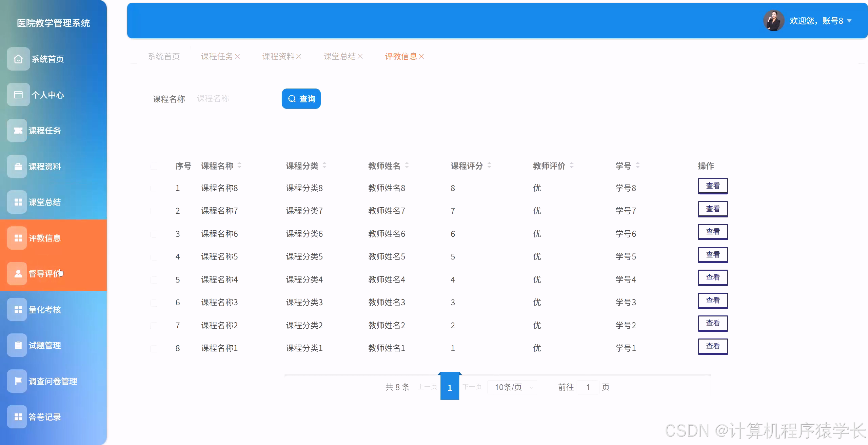This screenshot has width=868, height=445.
Task: View details for 课程名称6 row
Action: pyautogui.click(x=713, y=232)
